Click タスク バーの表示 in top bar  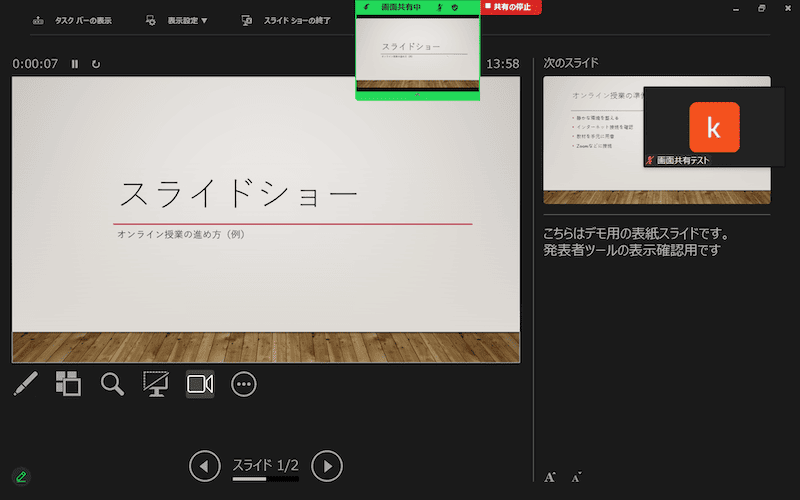72,20
